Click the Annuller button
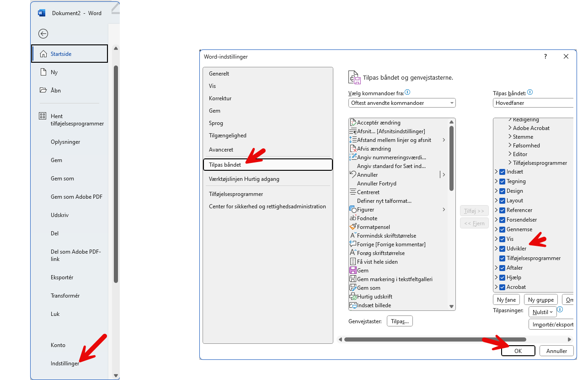 556,351
